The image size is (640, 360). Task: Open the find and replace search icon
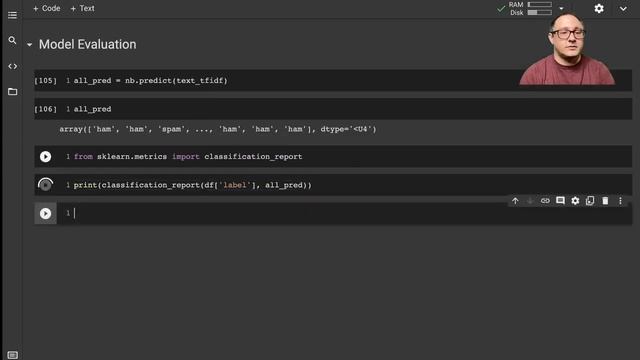[x=12, y=40]
